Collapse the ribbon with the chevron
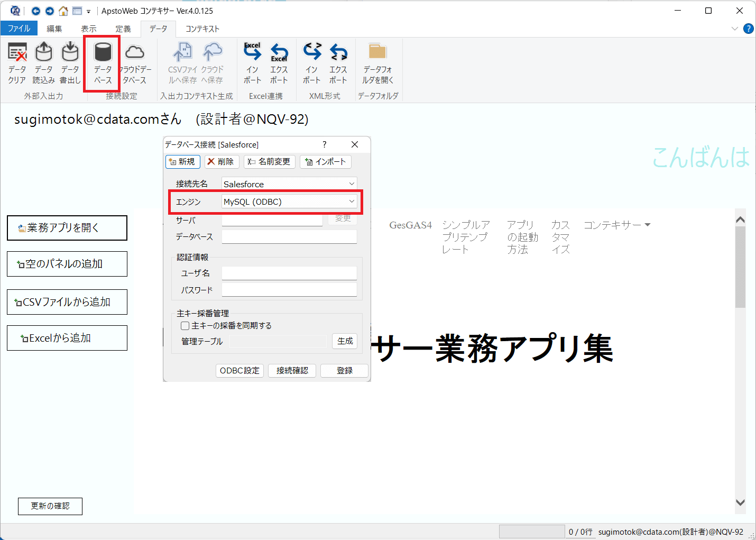The image size is (756, 540). pos(734,29)
